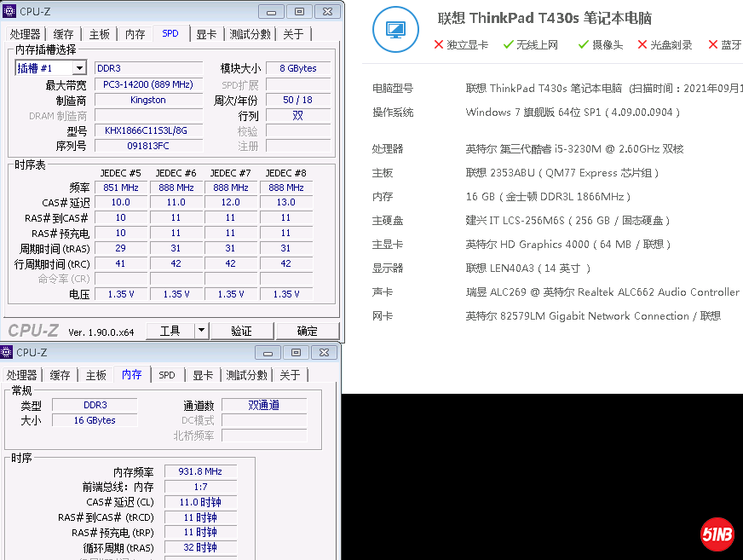Open the SPD tab in lower CPU-Z window
The width and height of the screenshot is (743, 560).
click(x=167, y=375)
